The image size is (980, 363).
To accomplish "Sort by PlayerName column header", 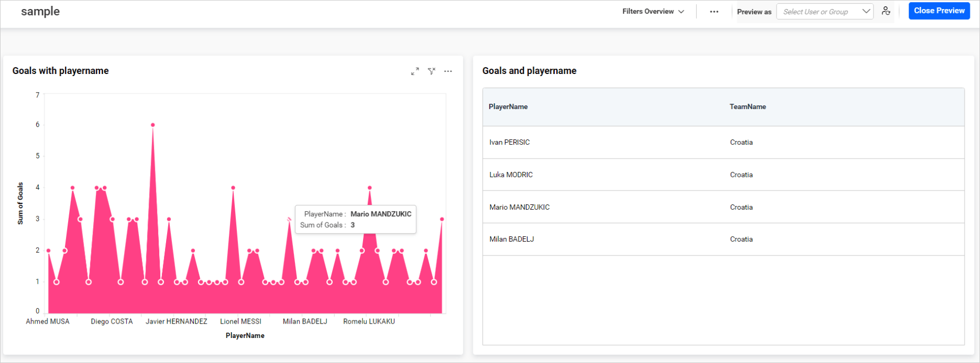I will pyautogui.click(x=508, y=107).
